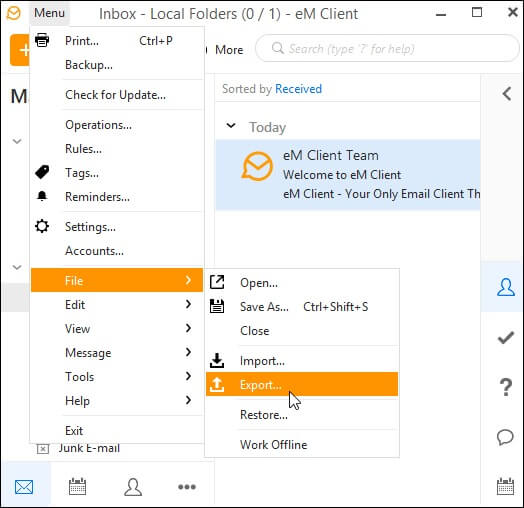Screen dimensions: 524x508
Task: Switch to Calendar in bottom navigation
Action: click(78, 486)
